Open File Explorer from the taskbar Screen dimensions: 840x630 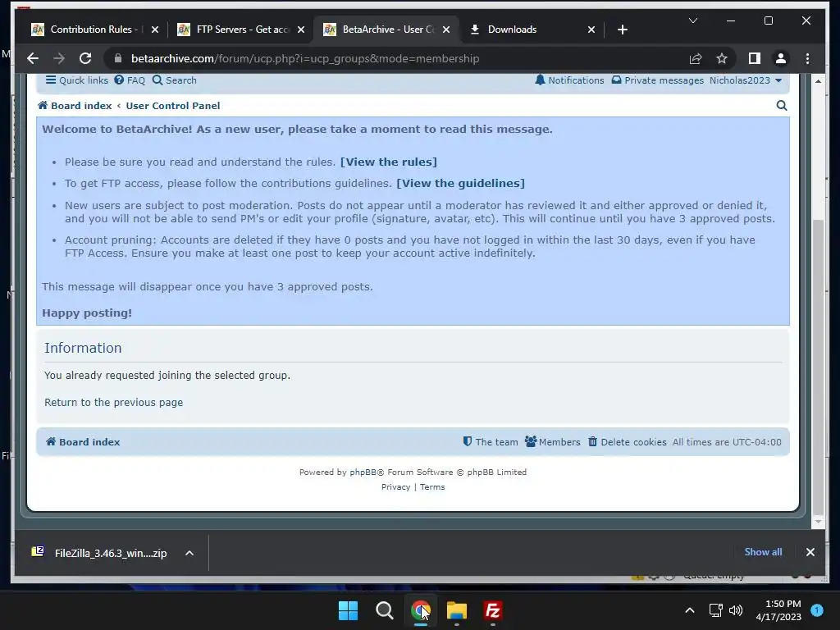pos(456,610)
